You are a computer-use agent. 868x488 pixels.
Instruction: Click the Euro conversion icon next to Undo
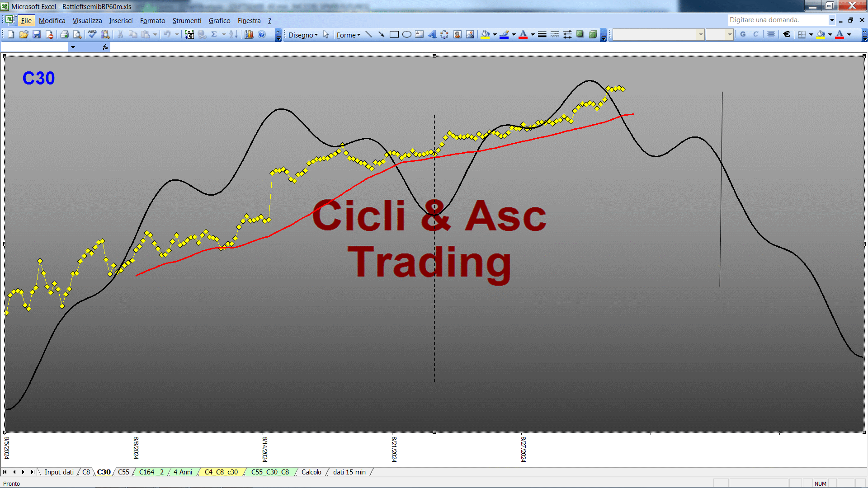[x=189, y=34]
